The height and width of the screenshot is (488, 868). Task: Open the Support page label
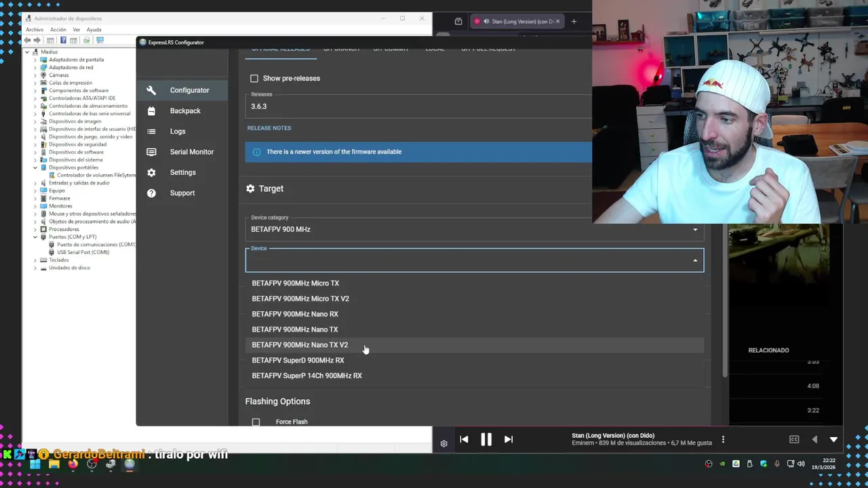click(x=182, y=193)
